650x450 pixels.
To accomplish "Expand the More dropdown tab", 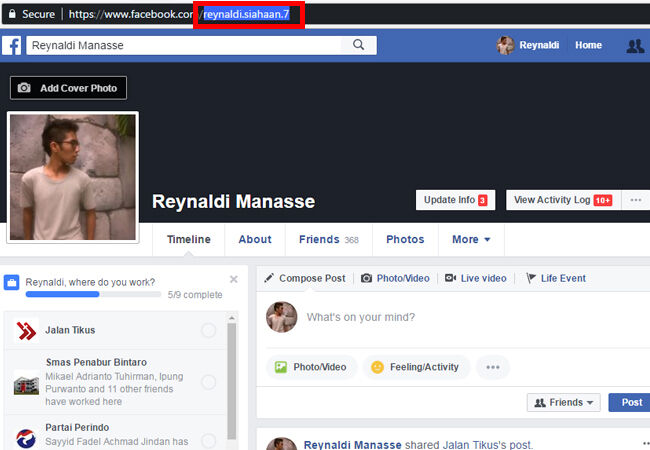I will tap(471, 240).
